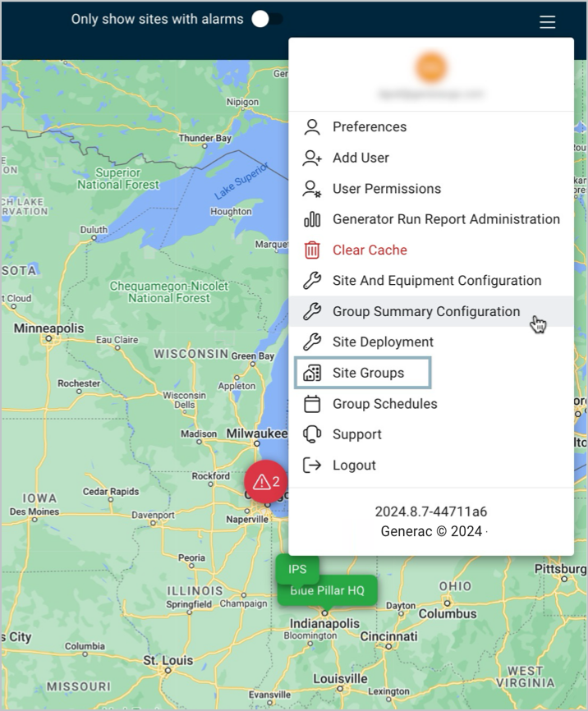The image size is (588, 711).
Task: Click the User Permissions menu label
Action: click(x=386, y=189)
